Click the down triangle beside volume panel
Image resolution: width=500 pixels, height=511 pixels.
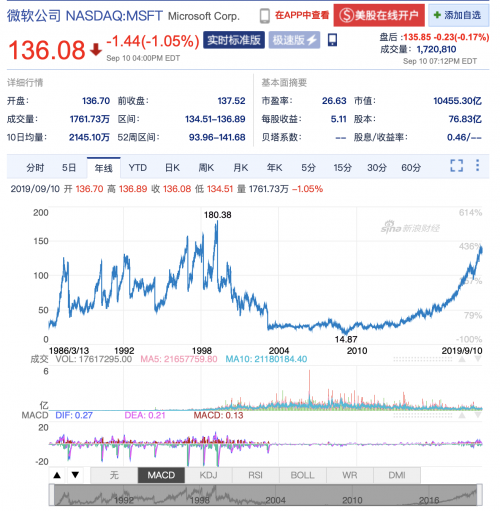pyautogui.click(x=478, y=359)
